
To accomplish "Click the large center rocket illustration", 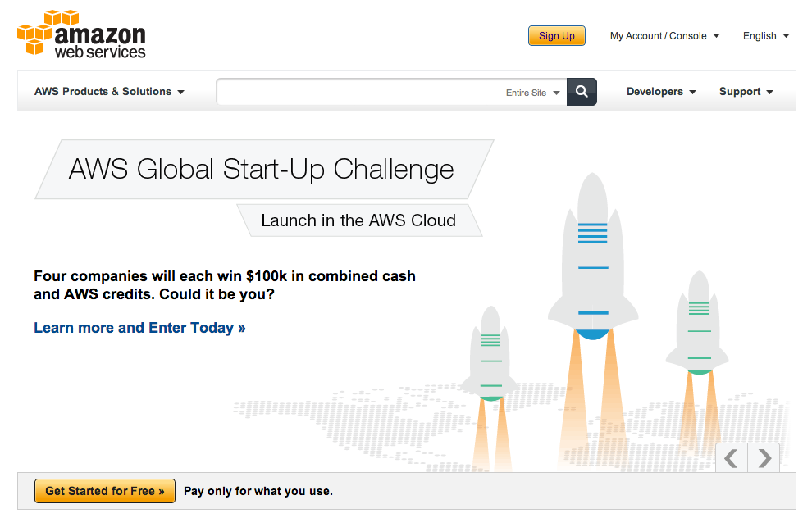I will (x=592, y=262).
